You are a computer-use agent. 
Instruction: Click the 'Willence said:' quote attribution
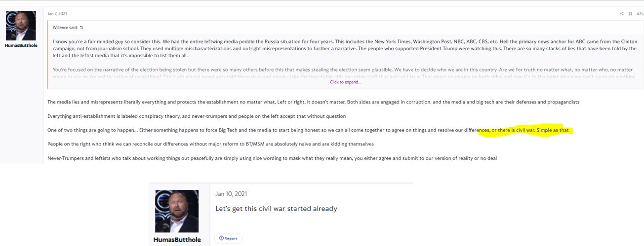point(65,28)
